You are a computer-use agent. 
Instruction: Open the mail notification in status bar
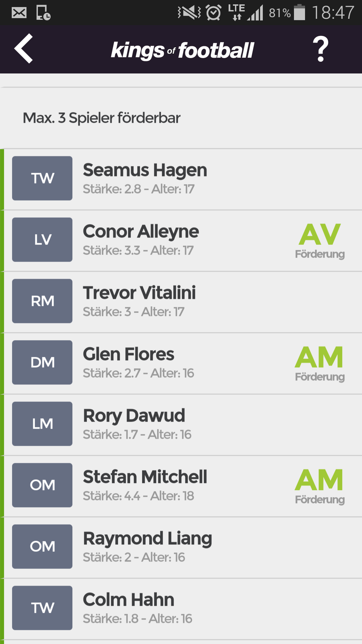click(x=19, y=13)
